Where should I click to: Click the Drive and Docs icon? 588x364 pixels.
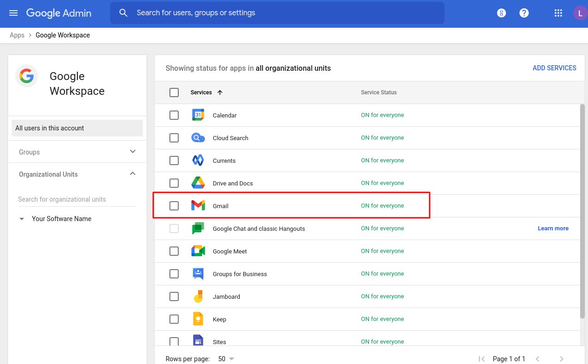(x=198, y=183)
